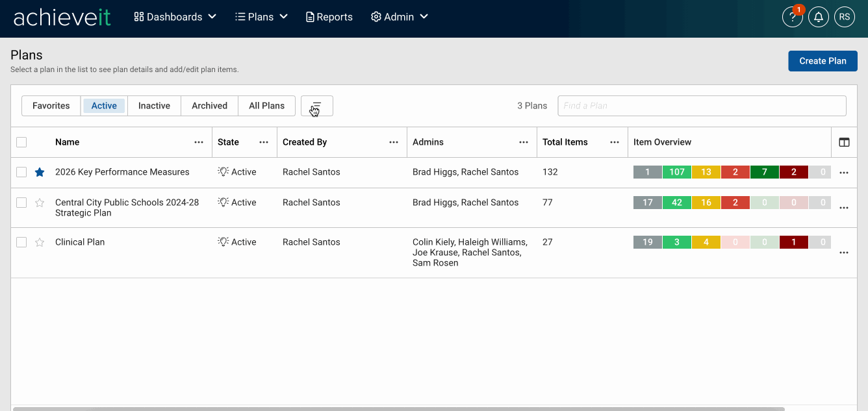This screenshot has height=411, width=868.
Task: Select the Active filter tab
Action: coord(104,106)
